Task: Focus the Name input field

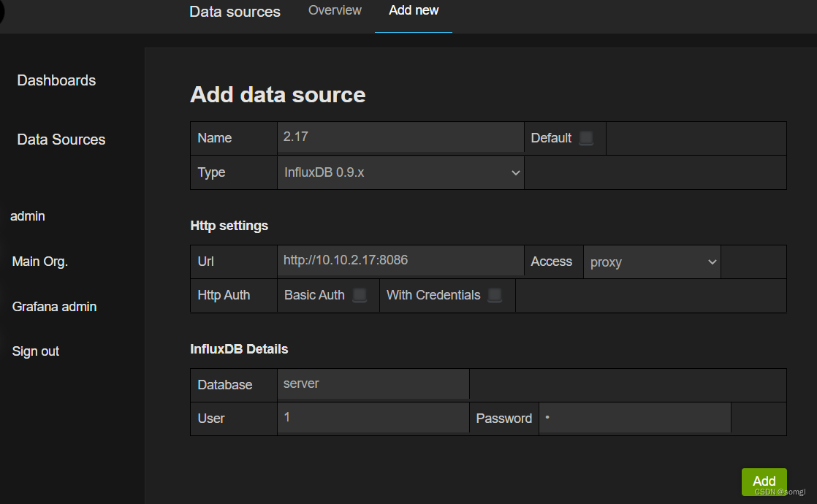Action: click(400, 137)
